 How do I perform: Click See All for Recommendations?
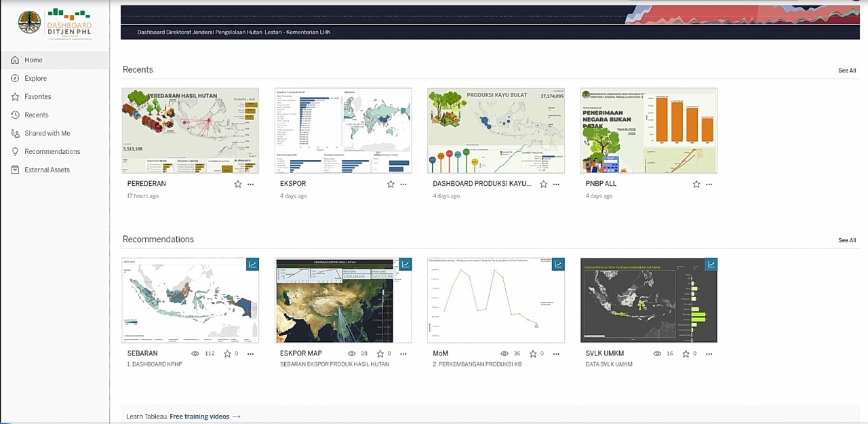(x=846, y=240)
